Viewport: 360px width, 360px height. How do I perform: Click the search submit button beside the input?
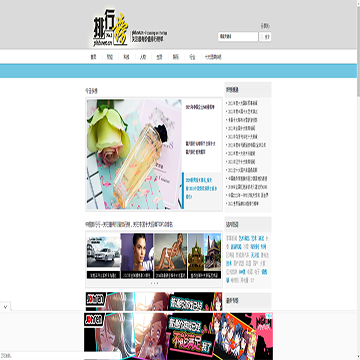pos(265,37)
